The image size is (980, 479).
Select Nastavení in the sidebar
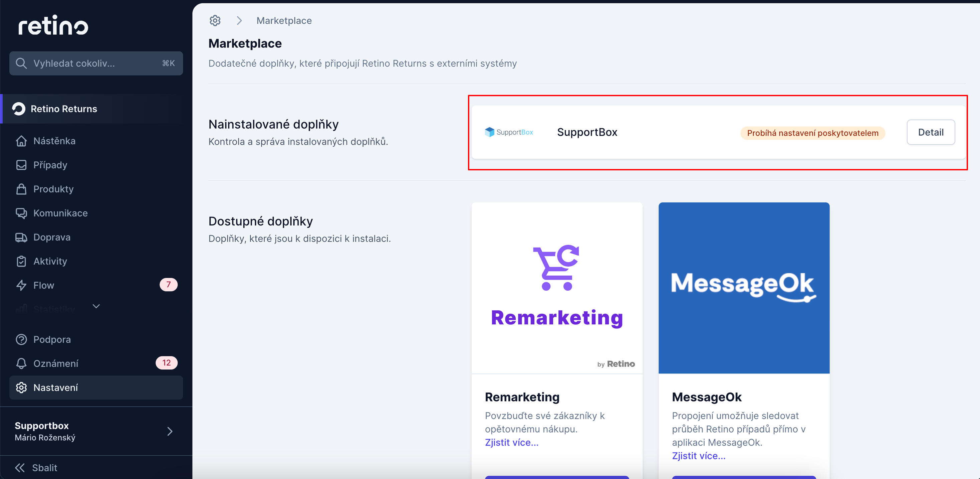96,387
